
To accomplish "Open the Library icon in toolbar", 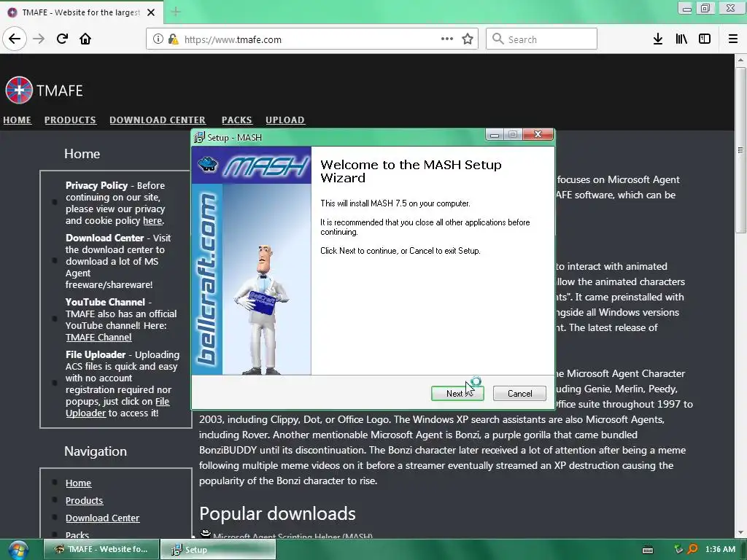I will [x=681, y=39].
